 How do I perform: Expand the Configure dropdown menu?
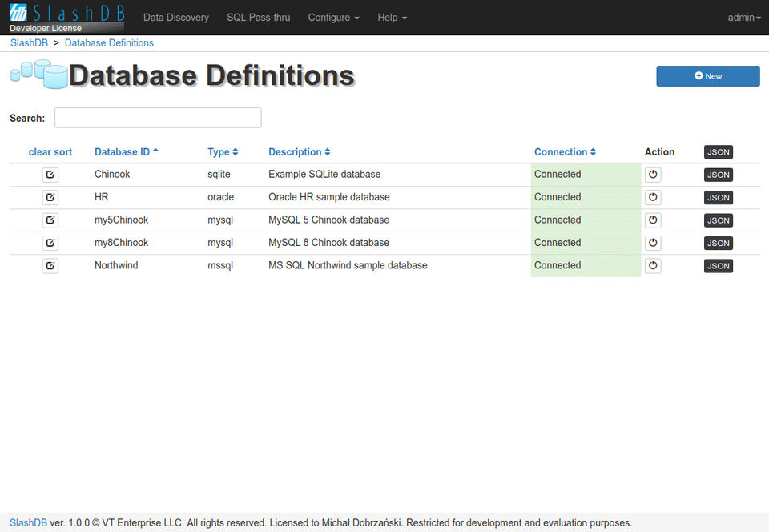click(x=334, y=18)
